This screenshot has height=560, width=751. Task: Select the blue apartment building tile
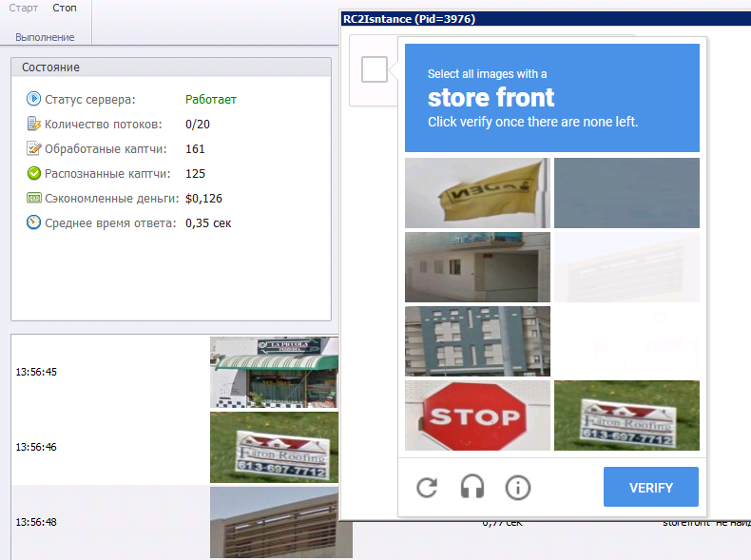(x=477, y=341)
